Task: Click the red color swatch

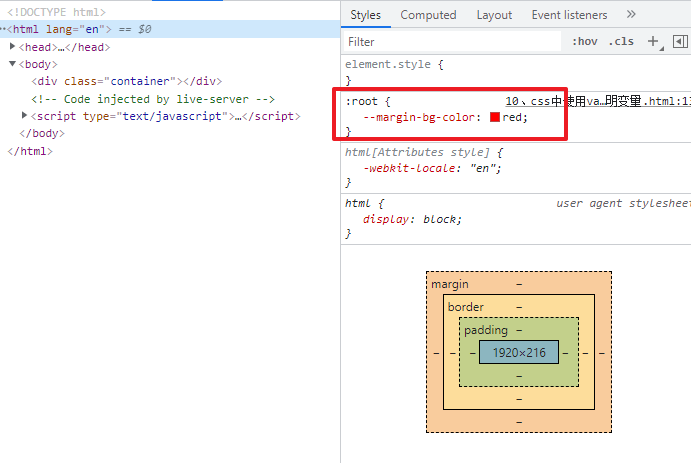Action: click(x=495, y=117)
